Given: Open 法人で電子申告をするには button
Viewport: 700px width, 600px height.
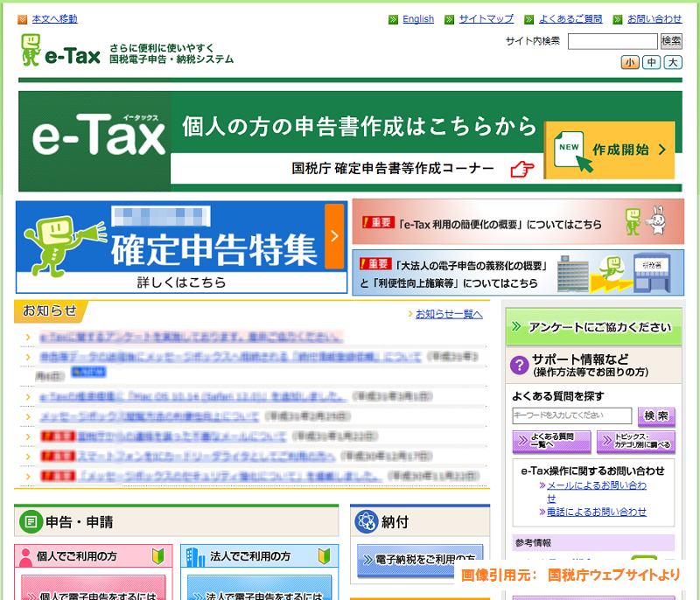Looking at the screenshot, I should 259,589.
